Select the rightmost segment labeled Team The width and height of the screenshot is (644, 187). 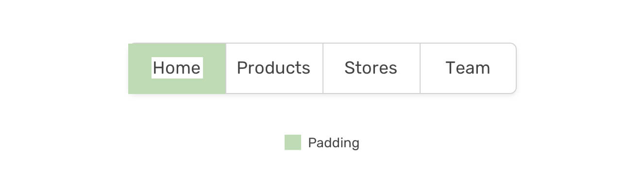[468, 68]
